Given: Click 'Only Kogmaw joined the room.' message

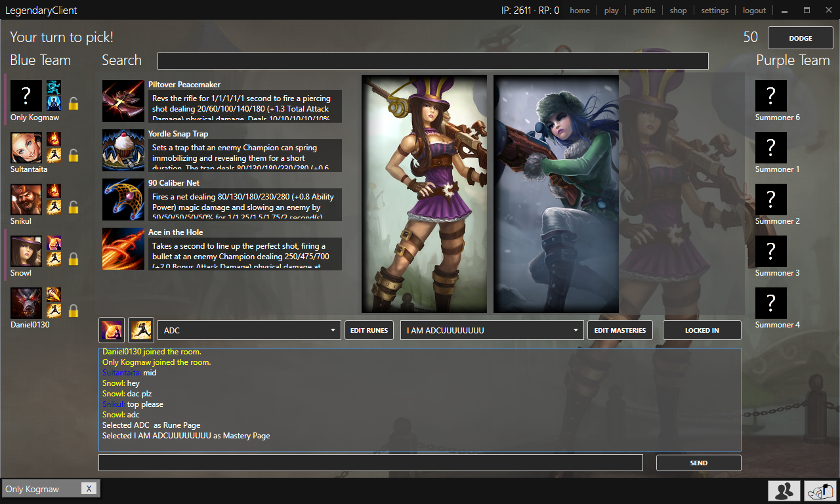Looking at the screenshot, I should (157, 362).
